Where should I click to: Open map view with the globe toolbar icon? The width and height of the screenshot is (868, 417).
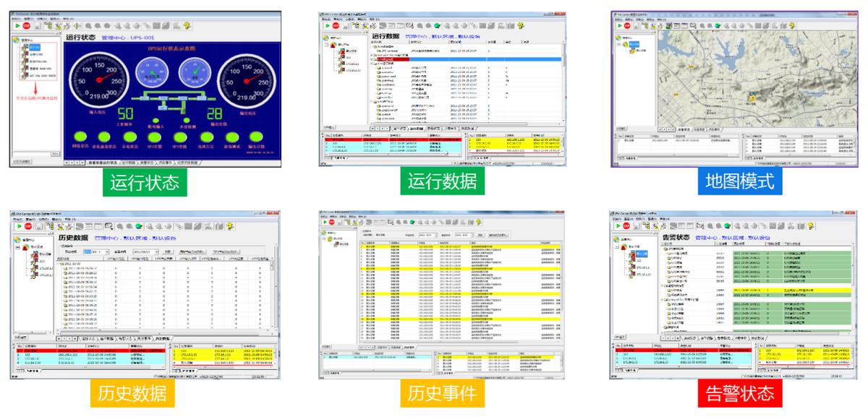point(437,26)
